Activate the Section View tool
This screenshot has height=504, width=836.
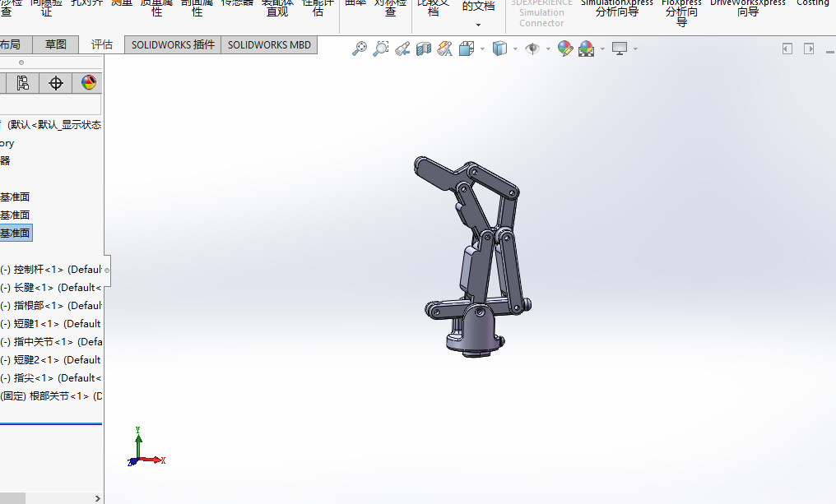point(424,49)
